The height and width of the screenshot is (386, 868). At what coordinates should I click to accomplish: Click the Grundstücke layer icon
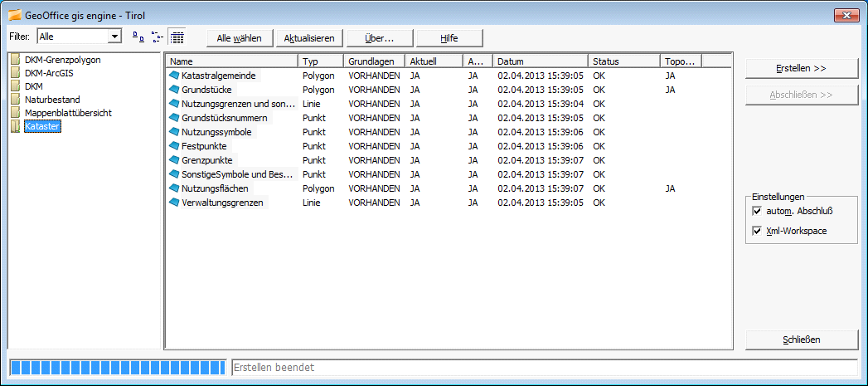click(x=174, y=90)
